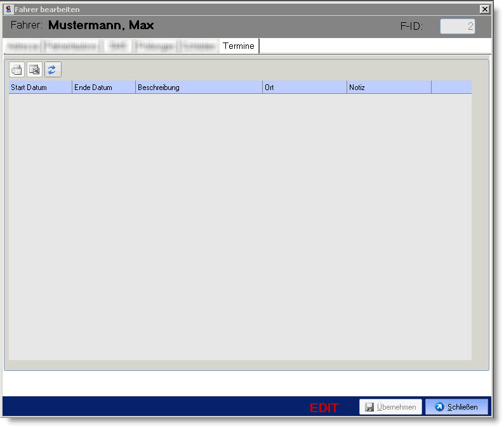
Task: Click the Fahrer bearbeiten title bar icon
Action: click(x=8, y=10)
